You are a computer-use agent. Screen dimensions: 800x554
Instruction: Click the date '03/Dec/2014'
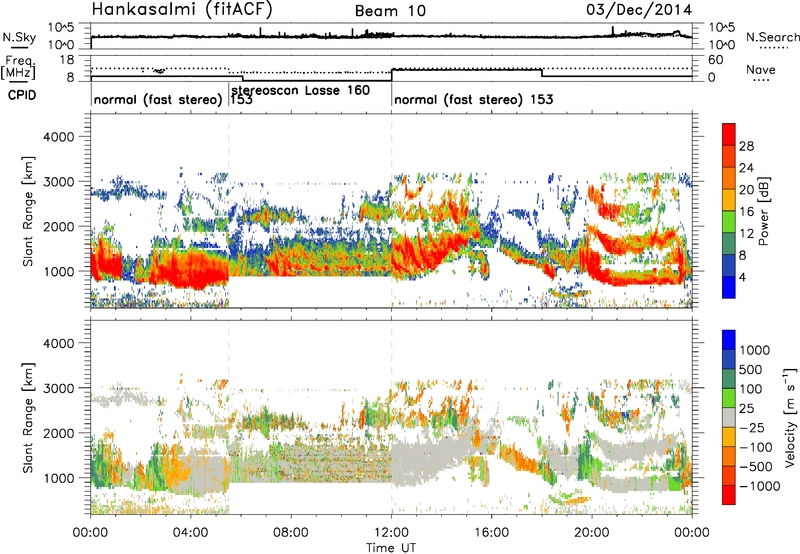[639, 9]
